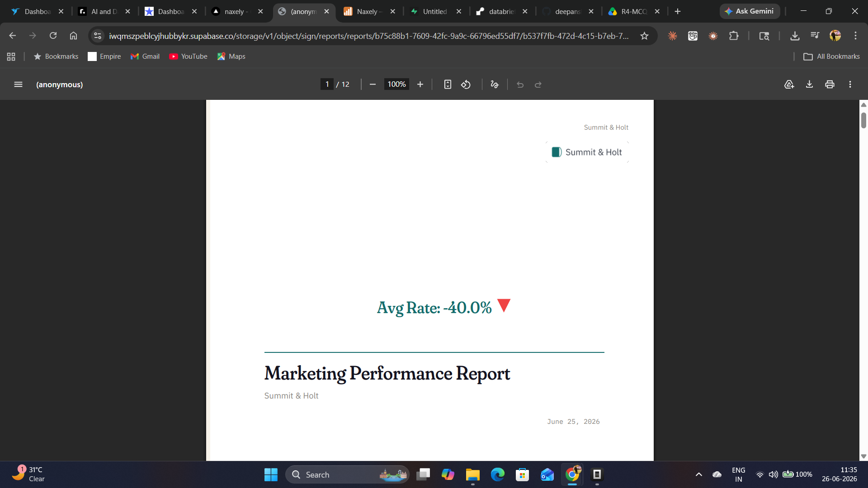Click the Marketing Performance Report title
The height and width of the screenshot is (488, 868).
387,374
